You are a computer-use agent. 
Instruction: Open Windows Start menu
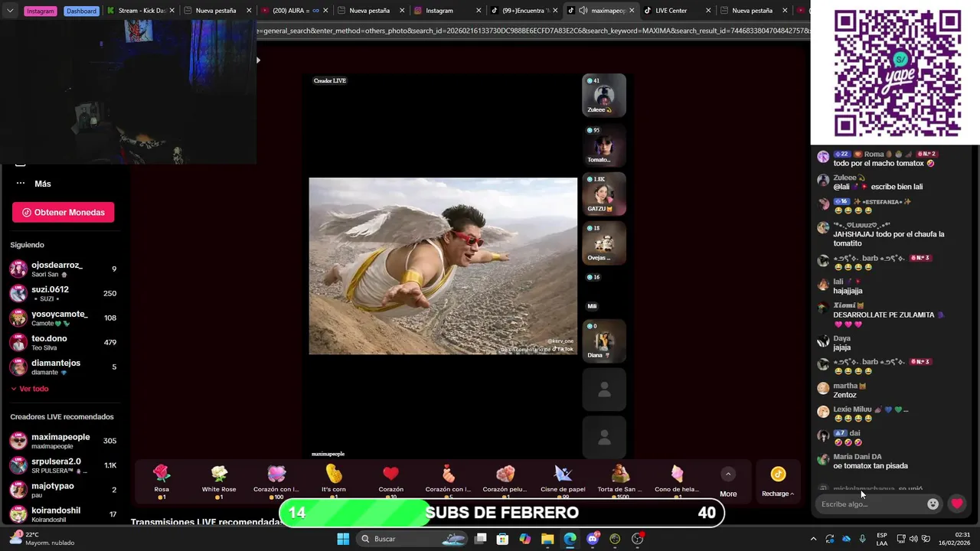(343, 539)
